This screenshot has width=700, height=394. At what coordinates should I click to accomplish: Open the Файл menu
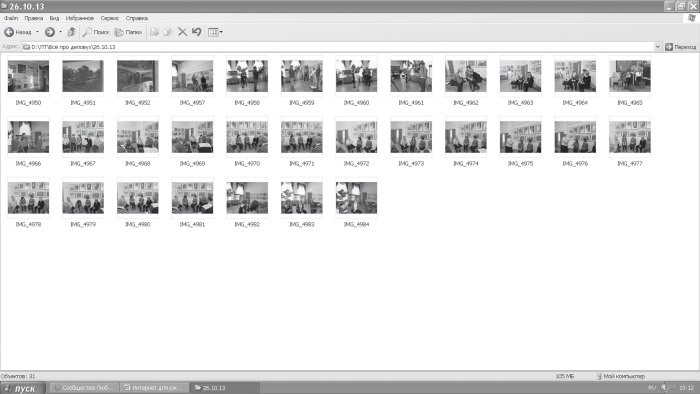point(11,18)
